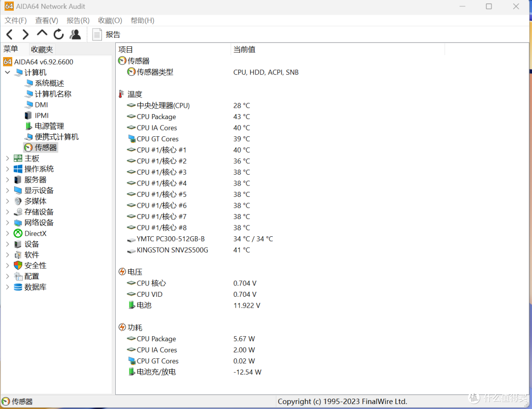Expand the 网络设备 tree node
The image size is (532, 409).
7,222
